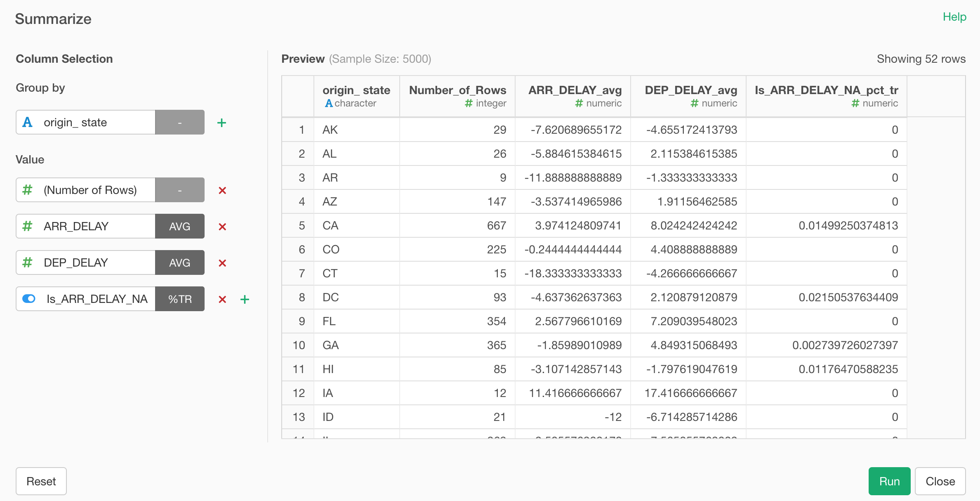Select the ARR_DELAY value column field
This screenshot has height=501, width=980.
86,227
